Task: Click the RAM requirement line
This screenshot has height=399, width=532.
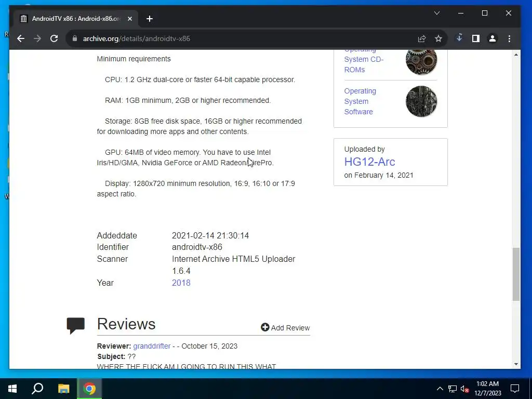Action: tap(188, 100)
